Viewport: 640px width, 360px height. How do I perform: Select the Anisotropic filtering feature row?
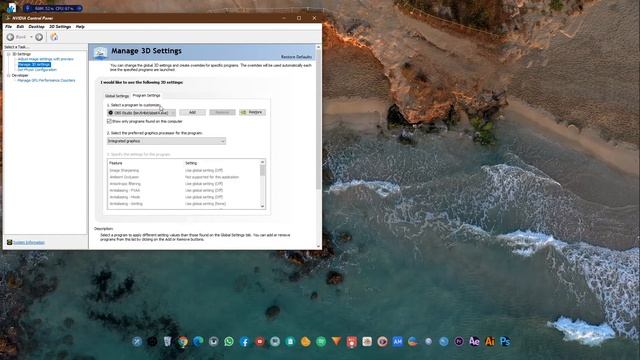pos(183,184)
